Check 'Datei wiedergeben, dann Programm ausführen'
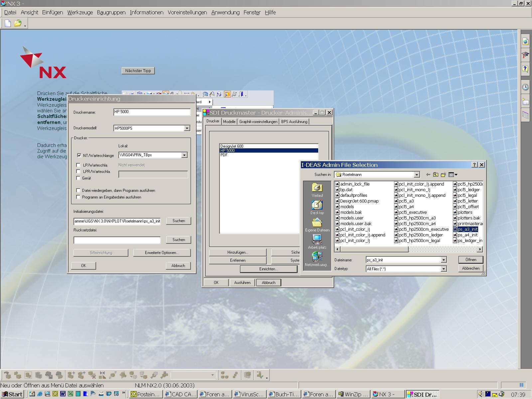This screenshot has width=532, height=399. click(78, 191)
